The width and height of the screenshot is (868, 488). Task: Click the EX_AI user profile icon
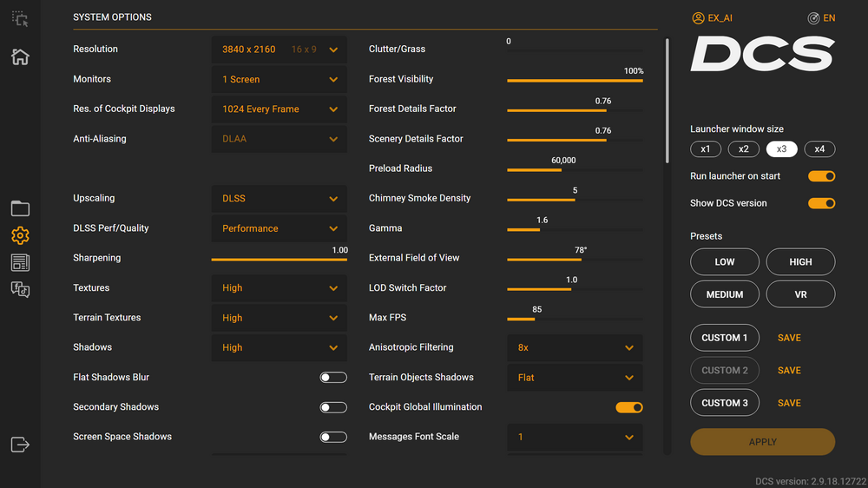[698, 18]
